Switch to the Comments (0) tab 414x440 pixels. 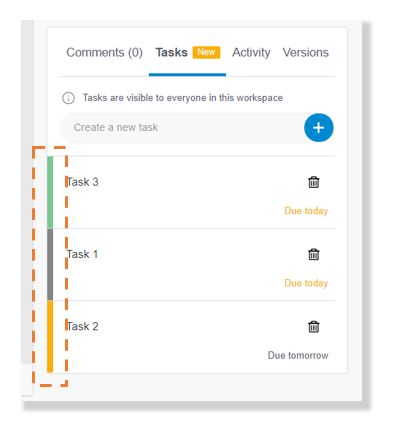tap(104, 52)
